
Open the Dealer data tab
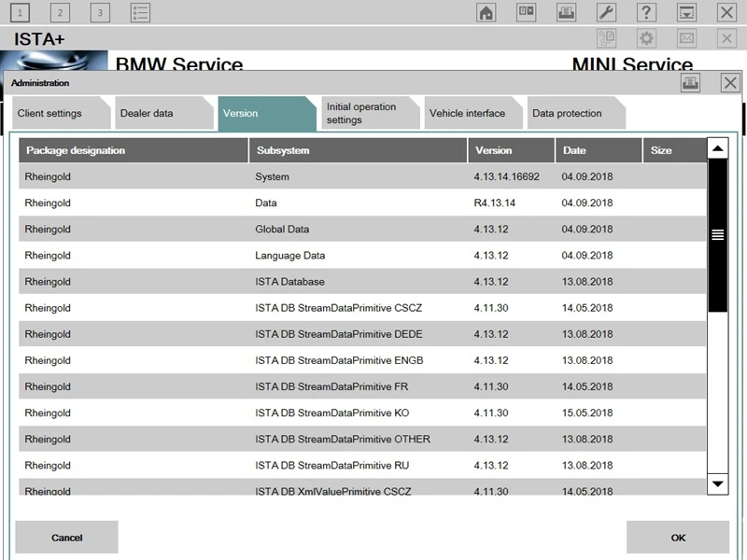pos(164,113)
